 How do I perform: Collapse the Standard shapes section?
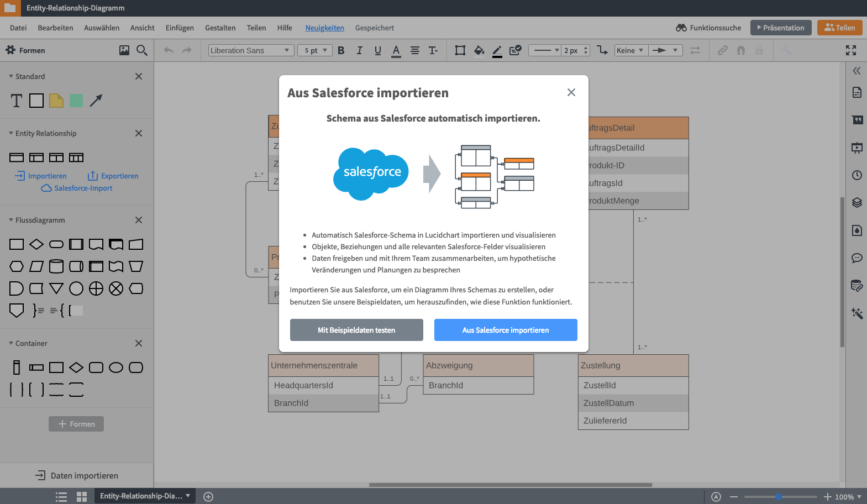click(x=11, y=76)
